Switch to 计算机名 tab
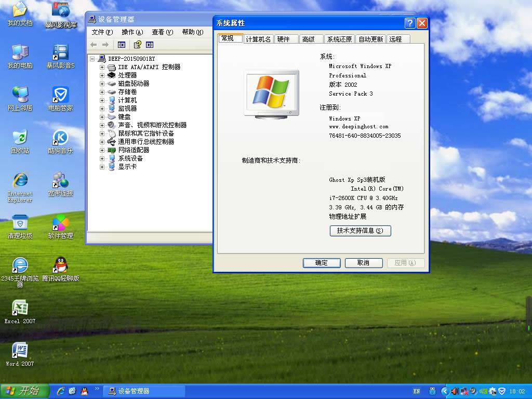Viewport: 532px width, 399px height. coord(258,39)
